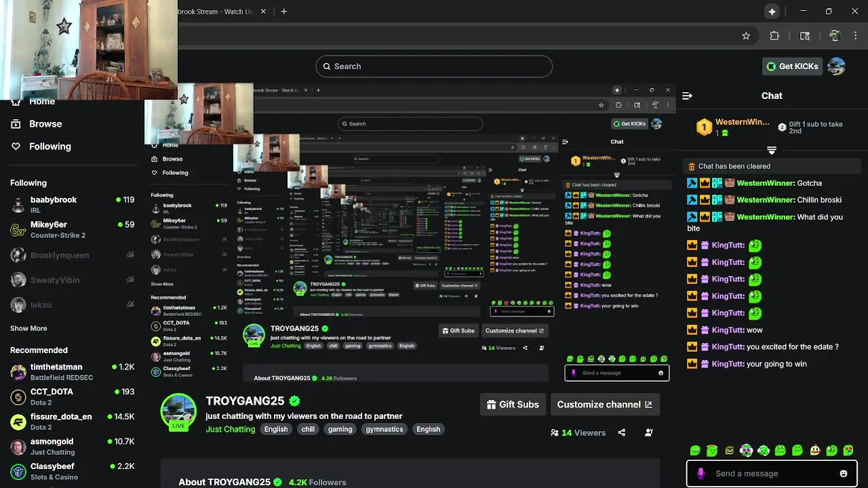Click the microphone icon in the message box
The height and width of the screenshot is (488, 868).
pyautogui.click(x=701, y=474)
